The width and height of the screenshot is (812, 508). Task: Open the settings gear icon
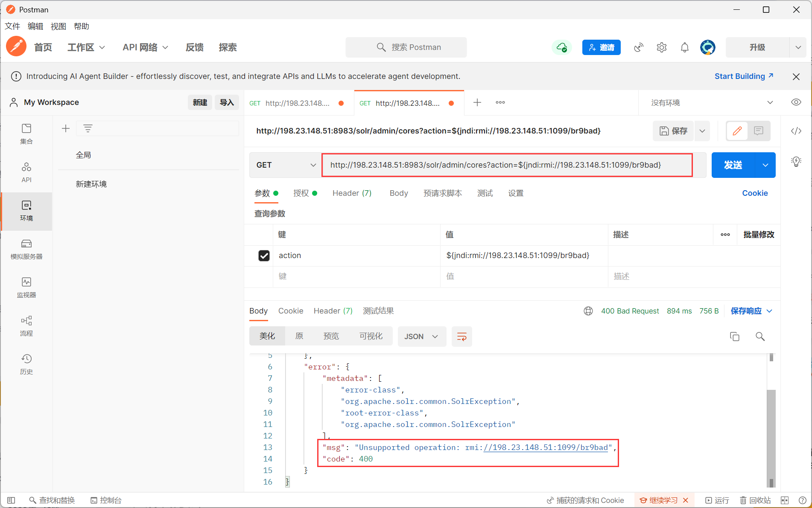(662, 47)
